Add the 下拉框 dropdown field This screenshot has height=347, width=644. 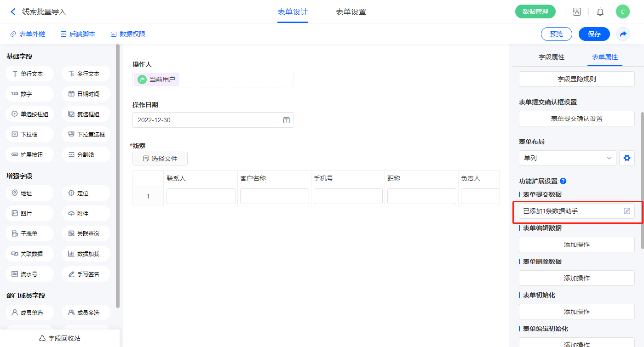click(x=29, y=134)
